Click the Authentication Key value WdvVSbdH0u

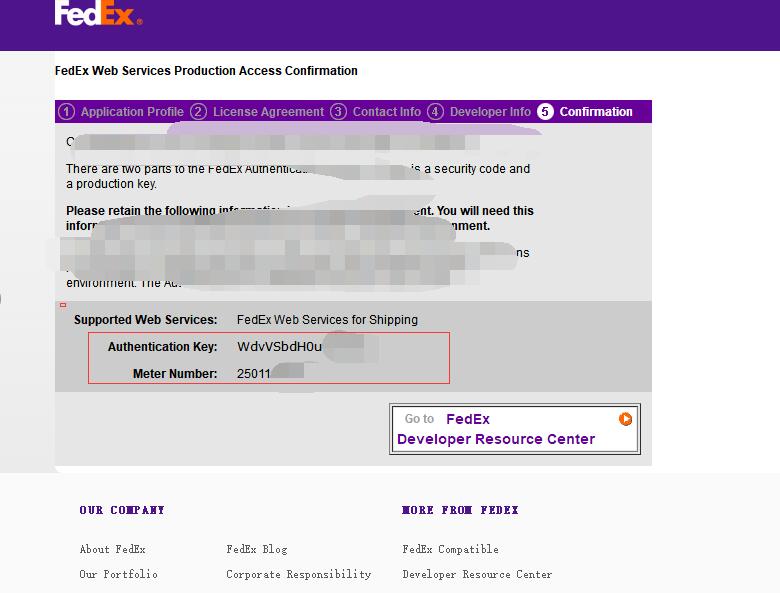click(x=280, y=347)
